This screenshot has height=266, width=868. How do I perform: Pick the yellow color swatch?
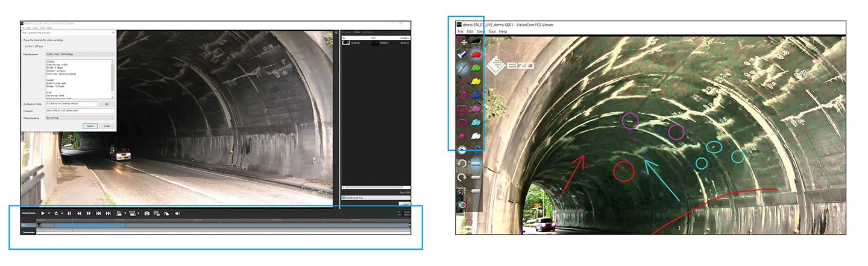coord(476,81)
